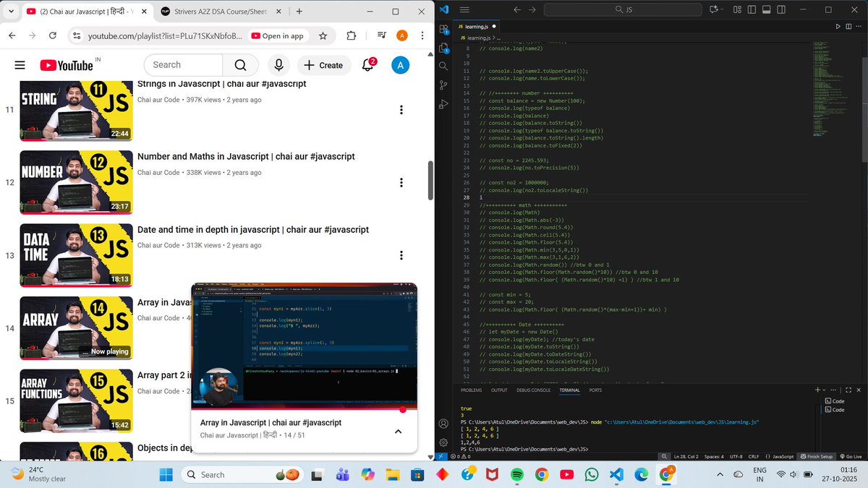
Task: Click Finish Setup in the status bar
Action: [816, 456]
